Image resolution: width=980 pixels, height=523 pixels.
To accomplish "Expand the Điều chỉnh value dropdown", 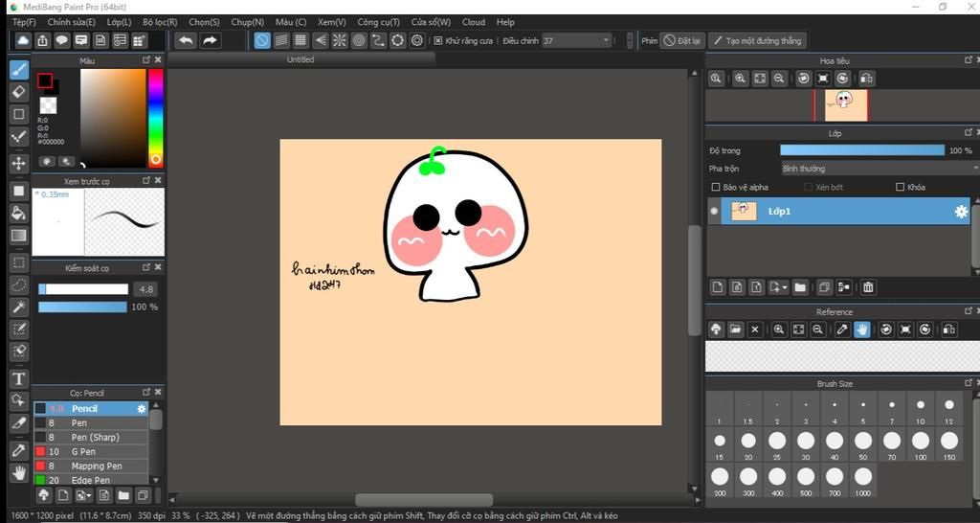I will pyautogui.click(x=605, y=41).
